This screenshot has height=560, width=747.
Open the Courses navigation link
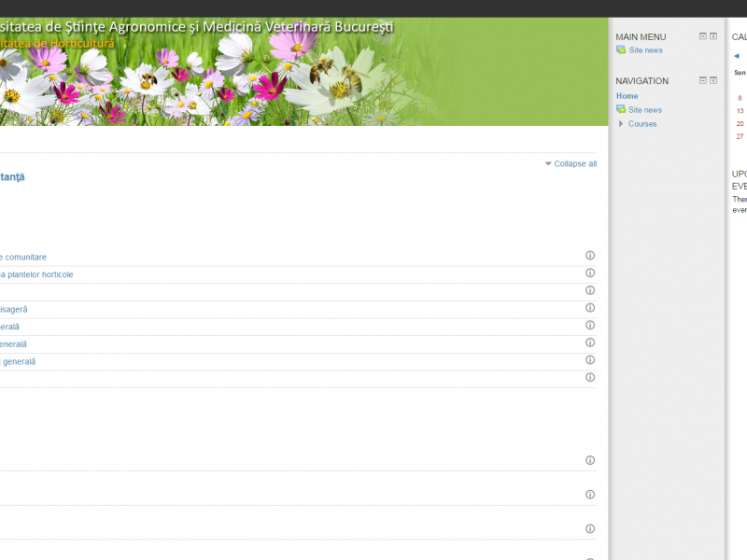[x=642, y=124]
